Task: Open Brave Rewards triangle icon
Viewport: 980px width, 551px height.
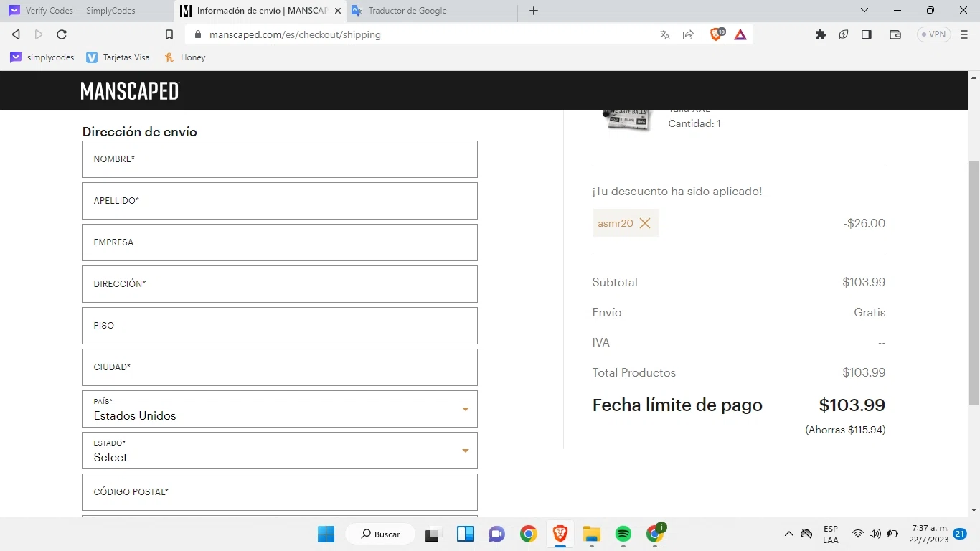Action: coord(740,34)
